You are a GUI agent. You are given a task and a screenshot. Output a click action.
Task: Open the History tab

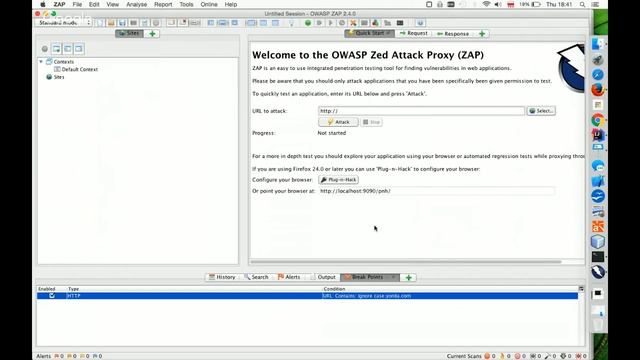222,277
